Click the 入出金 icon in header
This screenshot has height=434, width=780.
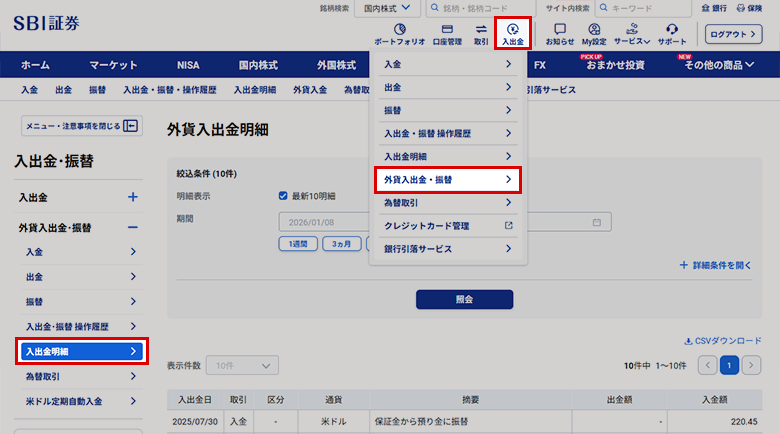512,34
